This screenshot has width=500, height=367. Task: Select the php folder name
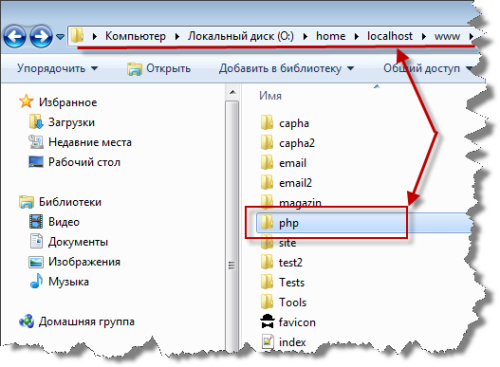[x=289, y=223]
